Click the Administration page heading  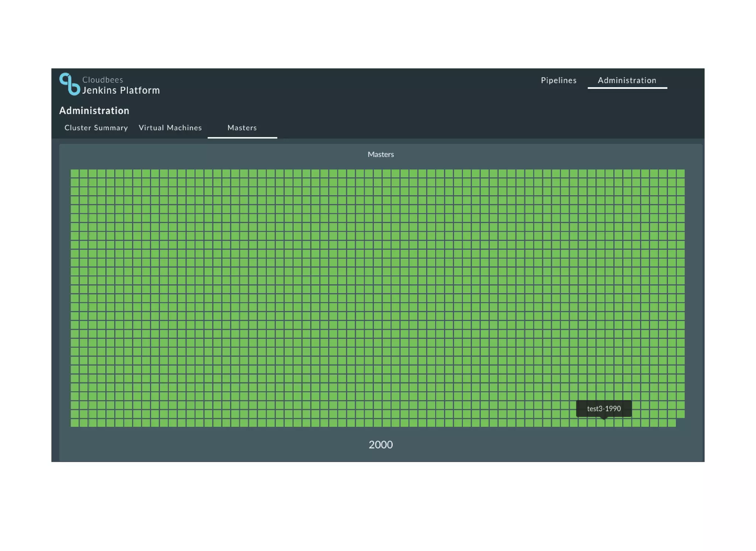94,111
